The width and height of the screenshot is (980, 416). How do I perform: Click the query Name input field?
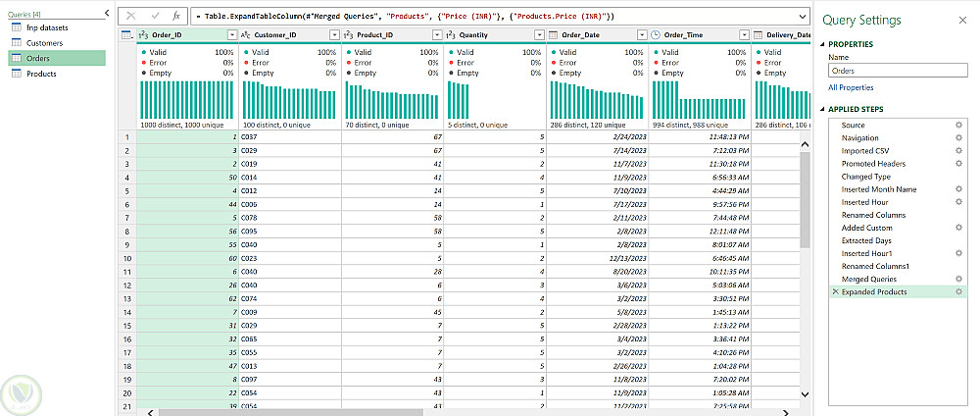[898, 71]
